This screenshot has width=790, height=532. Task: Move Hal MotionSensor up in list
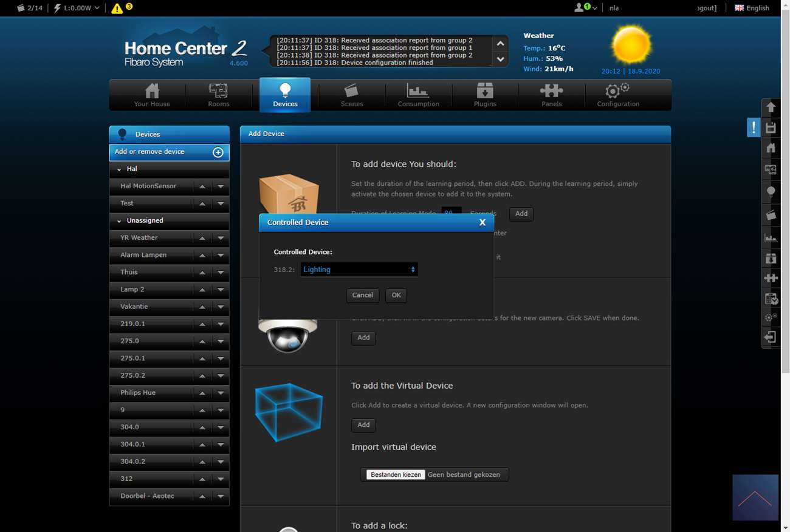point(202,186)
